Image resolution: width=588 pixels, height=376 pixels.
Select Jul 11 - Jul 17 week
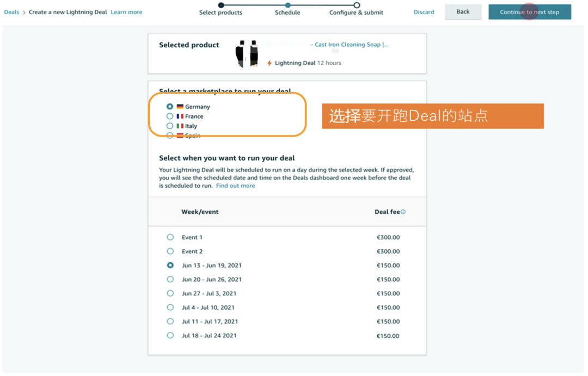(x=170, y=322)
